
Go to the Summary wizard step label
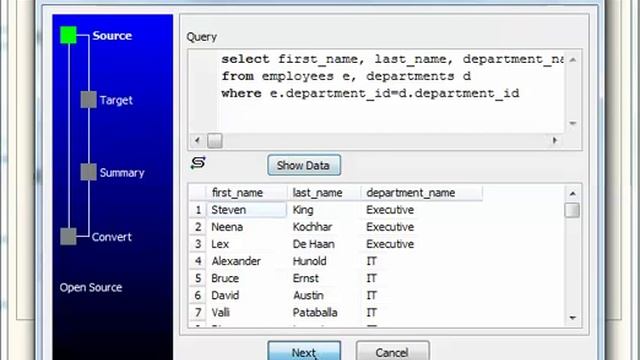(122, 173)
